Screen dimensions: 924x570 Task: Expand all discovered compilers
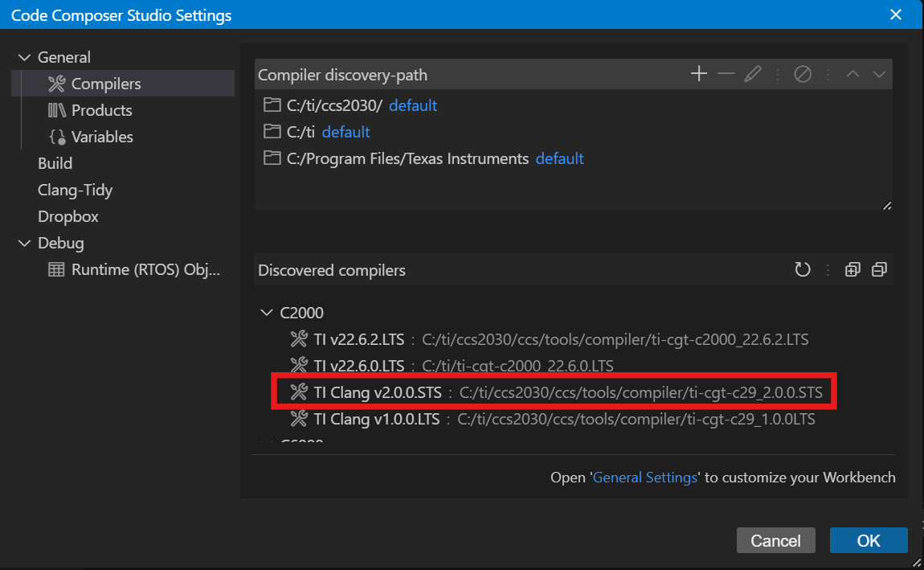[853, 270]
